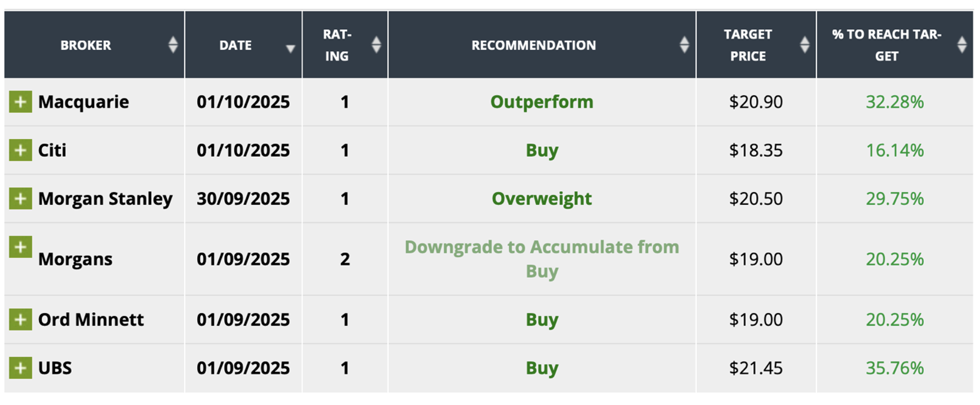Click Recommendation column sort arrows
This screenshot has height=405, width=980.
click(685, 45)
